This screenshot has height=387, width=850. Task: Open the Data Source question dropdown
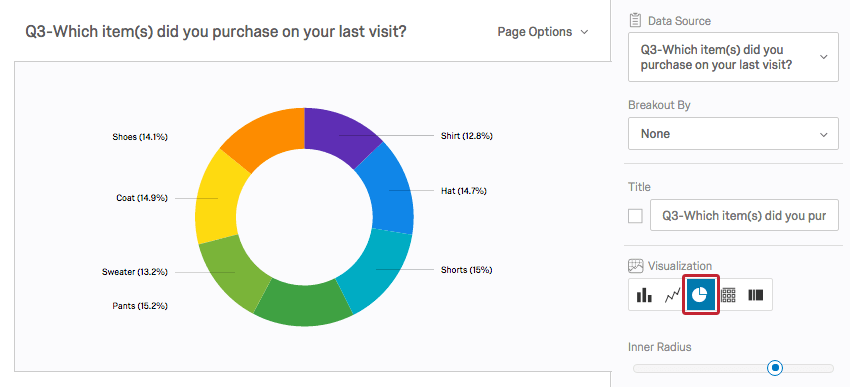733,57
